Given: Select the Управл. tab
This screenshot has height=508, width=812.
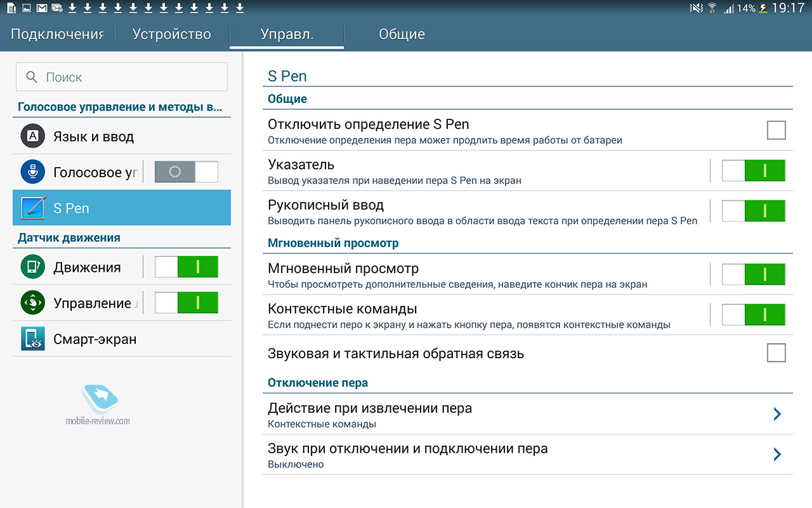Looking at the screenshot, I should 287,34.
